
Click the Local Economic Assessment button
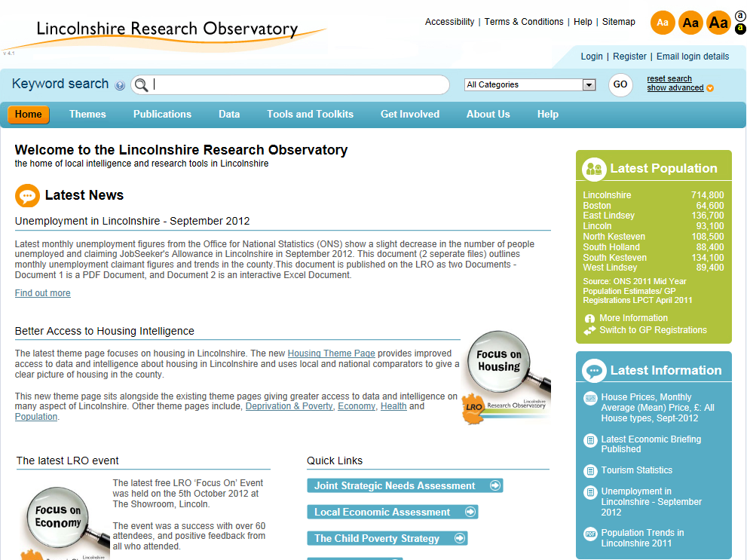pos(393,512)
